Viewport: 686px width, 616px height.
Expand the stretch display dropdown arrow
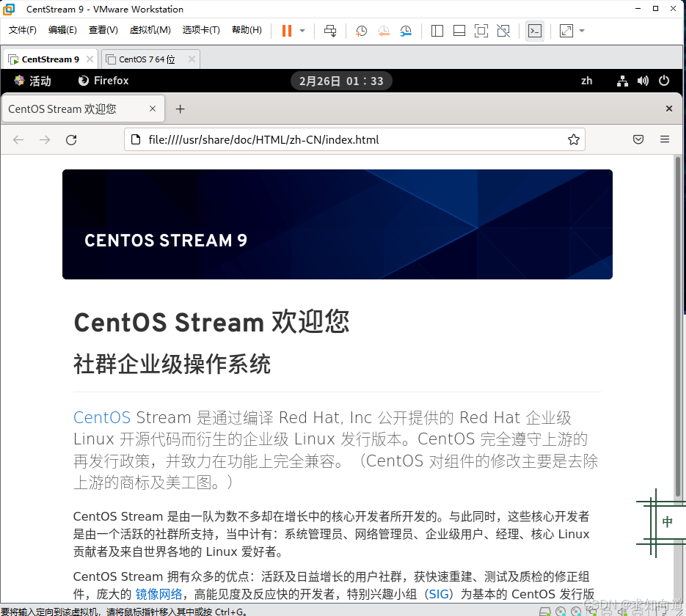pyautogui.click(x=582, y=31)
